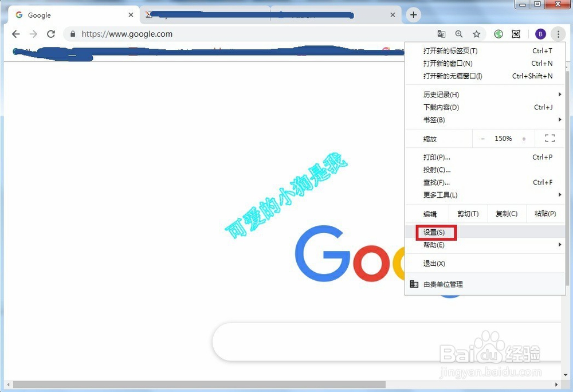
Task: Click the zoom magnifier icon in address bar
Action: point(459,34)
